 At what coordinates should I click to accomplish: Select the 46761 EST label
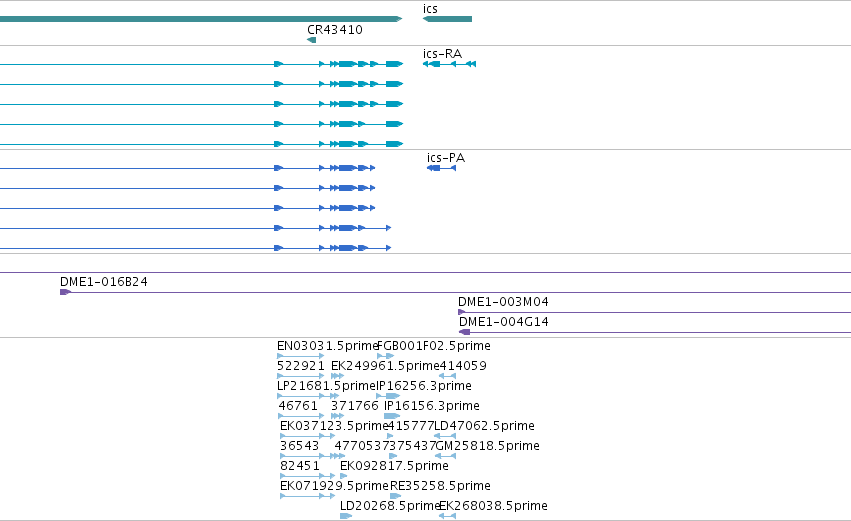[x=298, y=406]
